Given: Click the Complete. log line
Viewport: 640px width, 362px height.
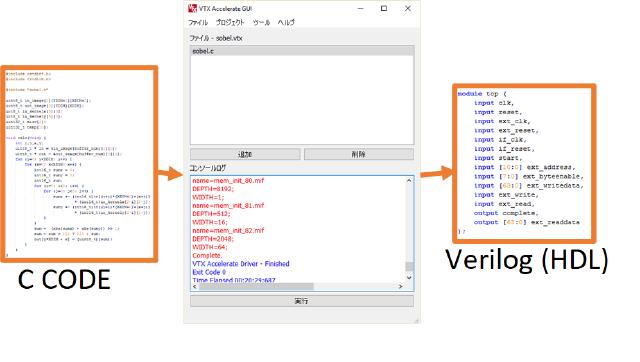Looking at the screenshot, I should [x=207, y=255].
